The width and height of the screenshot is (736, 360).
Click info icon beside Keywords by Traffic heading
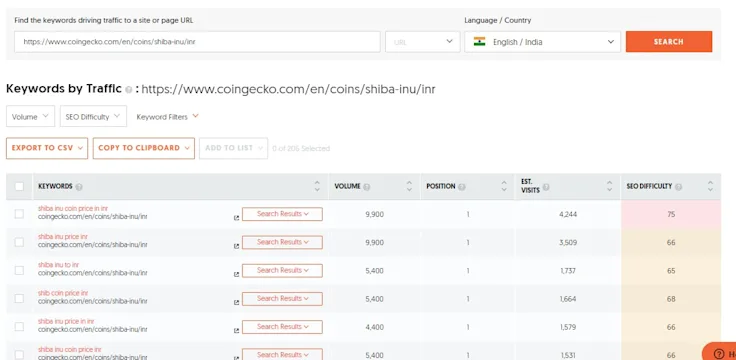point(129,90)
